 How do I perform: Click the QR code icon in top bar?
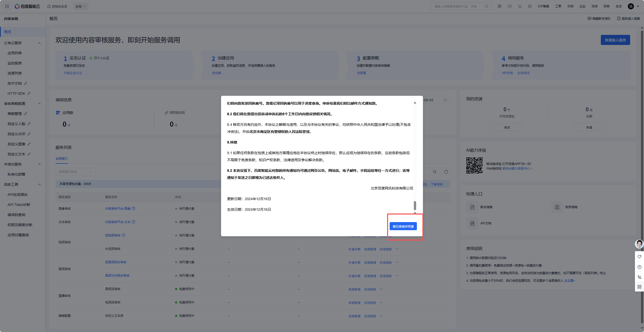[500, 6]
